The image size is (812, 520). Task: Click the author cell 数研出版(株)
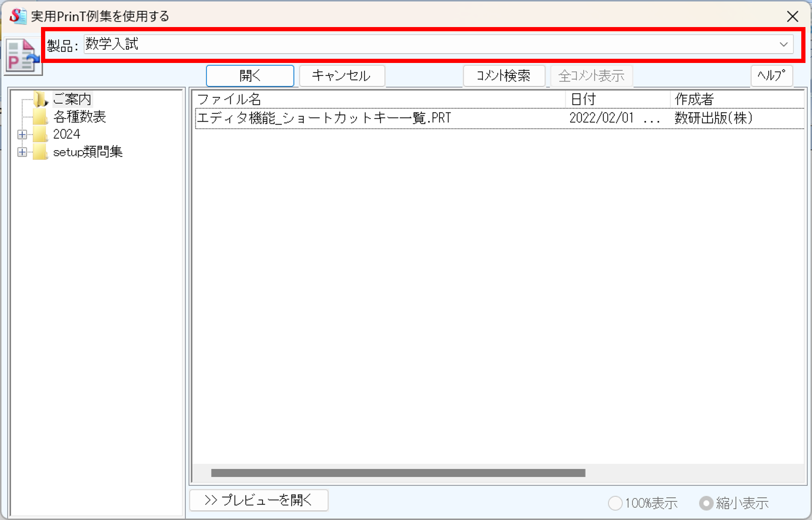(x=714, y=118)
